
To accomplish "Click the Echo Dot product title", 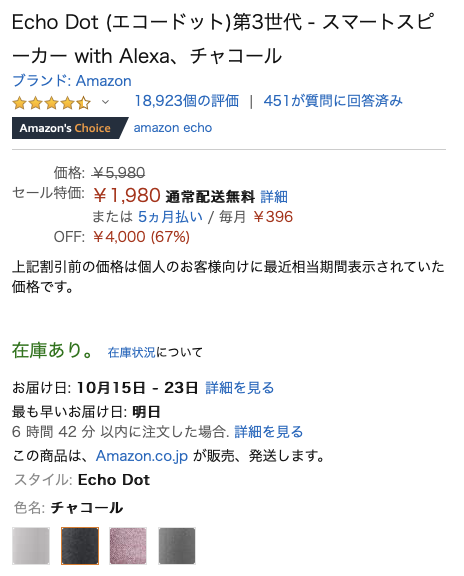I will [x=223, y=39].
